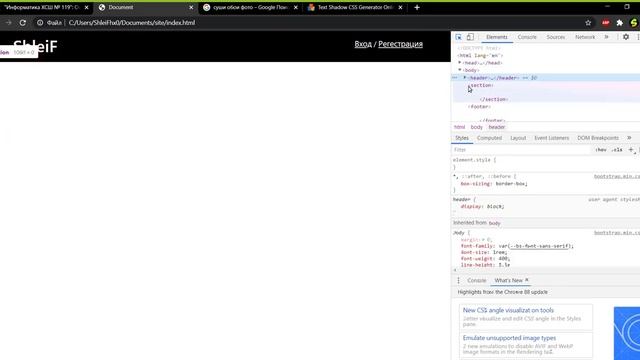
Task: Edit the line-height declaration
Action: click(x=485, y=265)
